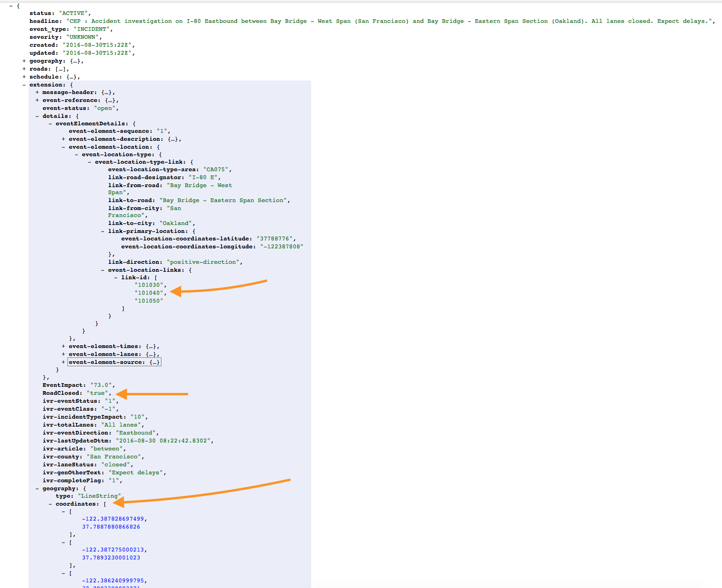This screenshot has width=722, height=588.
Task: Expand event-element-lanes node
Action: click(x=63, y=355)
